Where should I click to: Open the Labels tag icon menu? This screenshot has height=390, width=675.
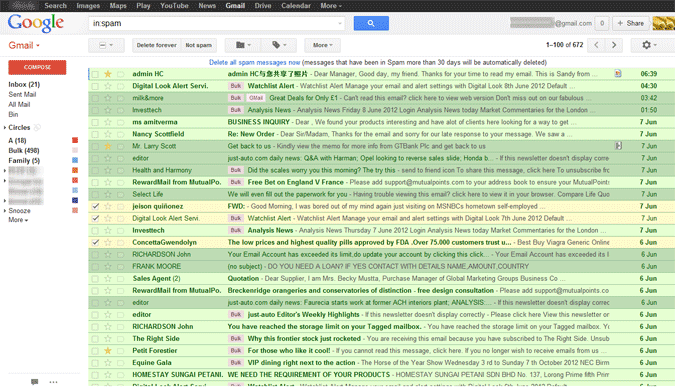click(279, 45)
